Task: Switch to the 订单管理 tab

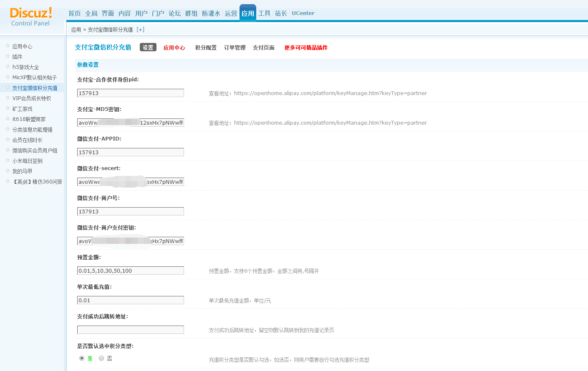Action: tap(235, 48)
